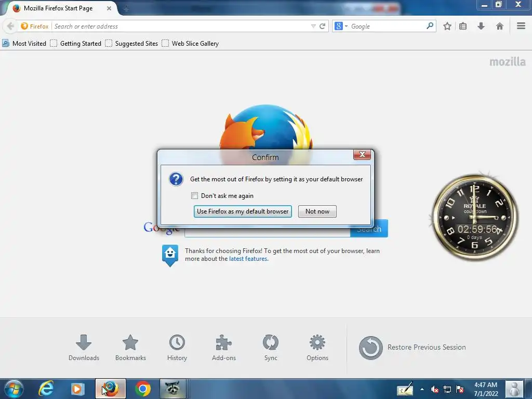Click the Firefox taskbar button
The height and width of the screenshot is (399, 532).
(x=110, y=389)
